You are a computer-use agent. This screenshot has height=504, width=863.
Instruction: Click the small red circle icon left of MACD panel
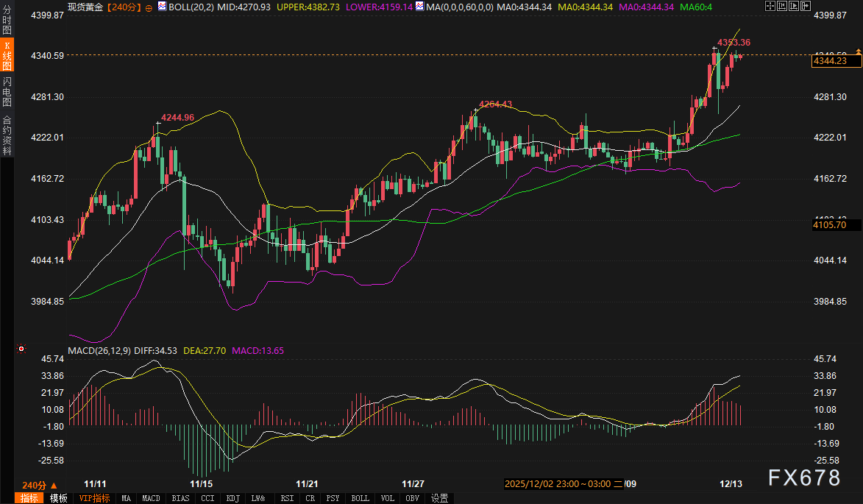[x=21, y=348]
